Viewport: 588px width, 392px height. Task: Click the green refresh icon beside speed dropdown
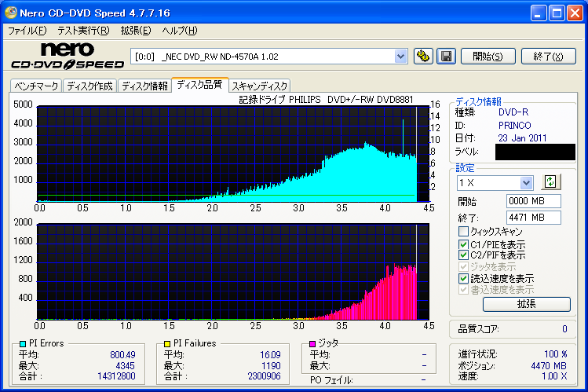(x=550, y=182)
